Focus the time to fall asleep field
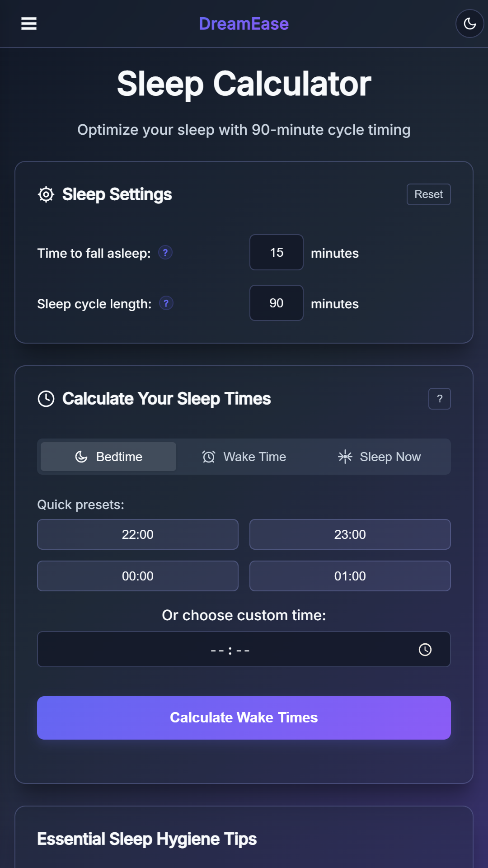 click(x=277, y=252)
